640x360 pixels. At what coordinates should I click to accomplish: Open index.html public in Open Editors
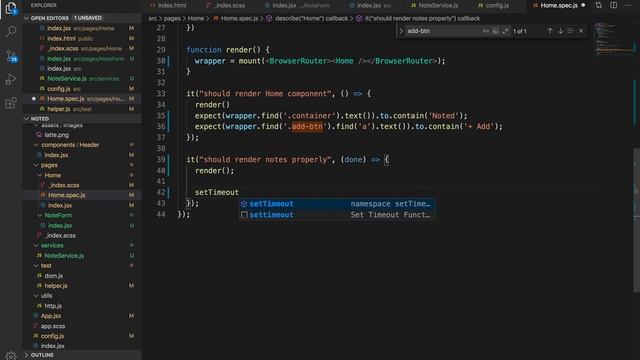82,38
